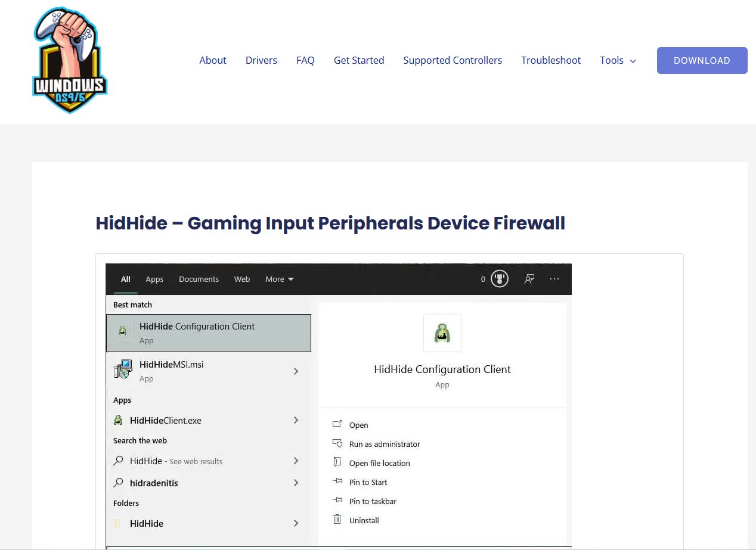Expand the Tools dropdown menu
The width and height of the screenshot is (756, 550).
618,60
